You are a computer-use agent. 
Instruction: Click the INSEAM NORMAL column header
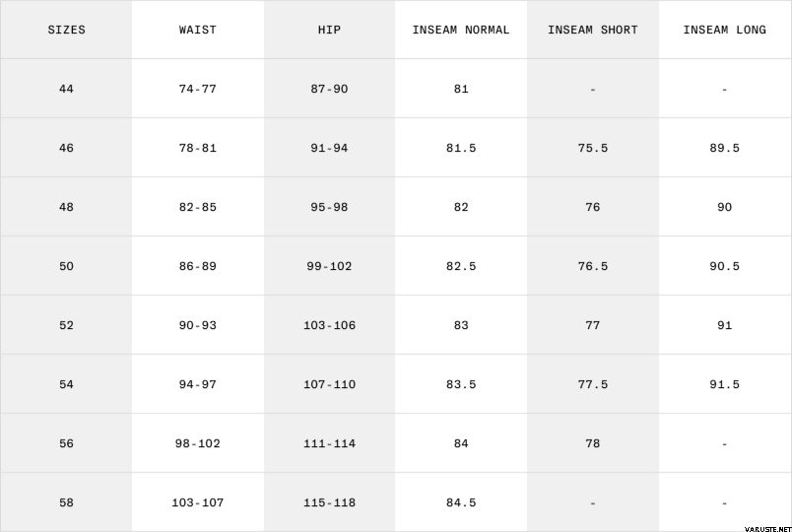pyautogui.click(x=461, y=30)
